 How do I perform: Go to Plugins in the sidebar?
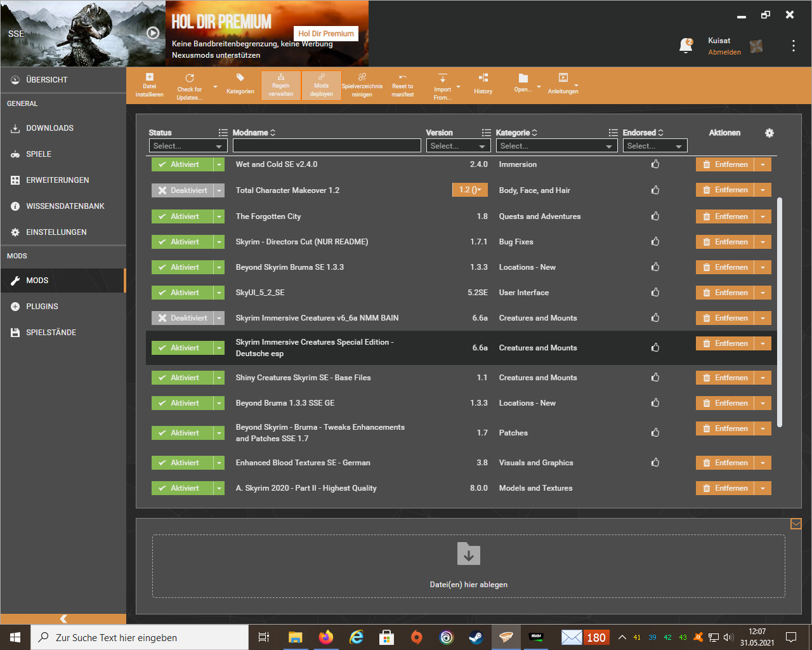[x=42, y=307]
